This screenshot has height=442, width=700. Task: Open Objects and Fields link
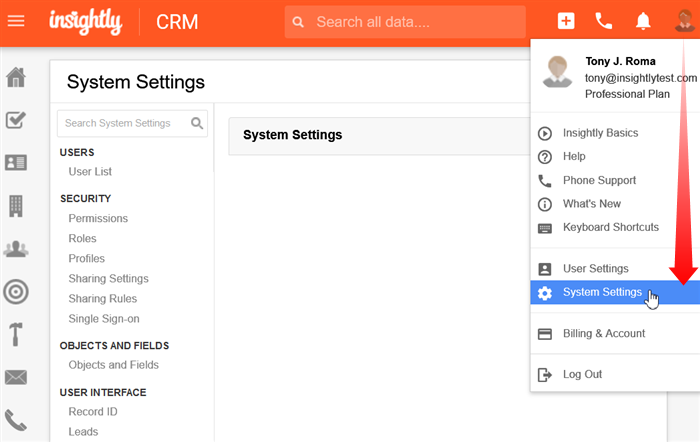point(114,365)
